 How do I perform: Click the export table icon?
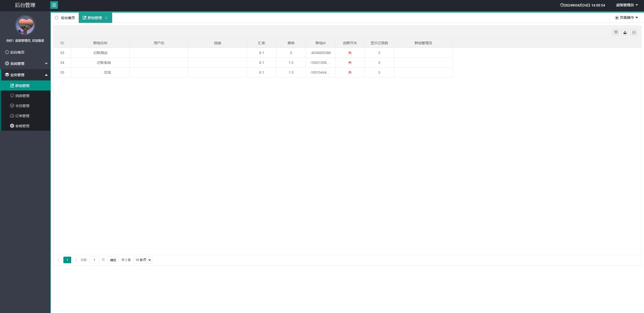click(625, 32)
